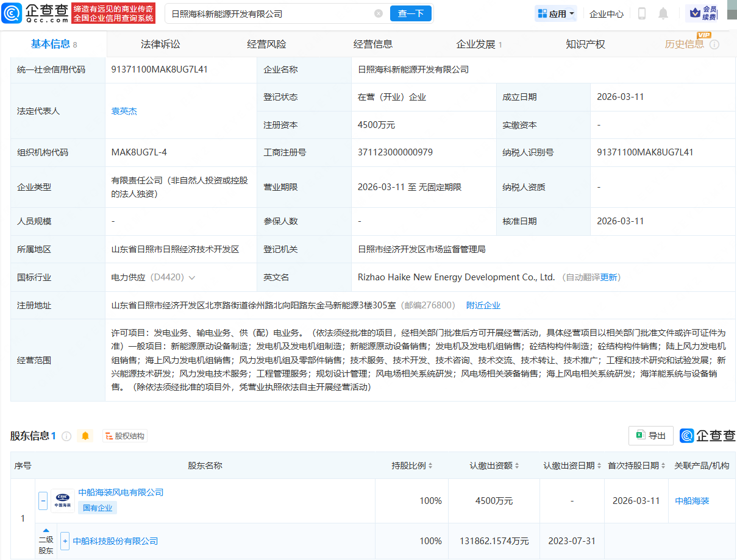Open notifications bell in top bar
The image size is (737, 560).
click(x=663, y=13)
